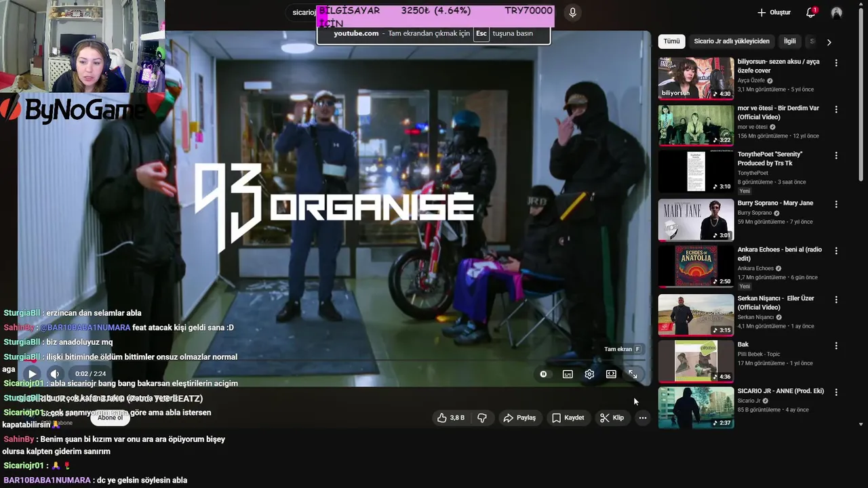This screenshot has height=488, width=868.
Task: Show more filter chips with right chevron
Action: [829, 42]
